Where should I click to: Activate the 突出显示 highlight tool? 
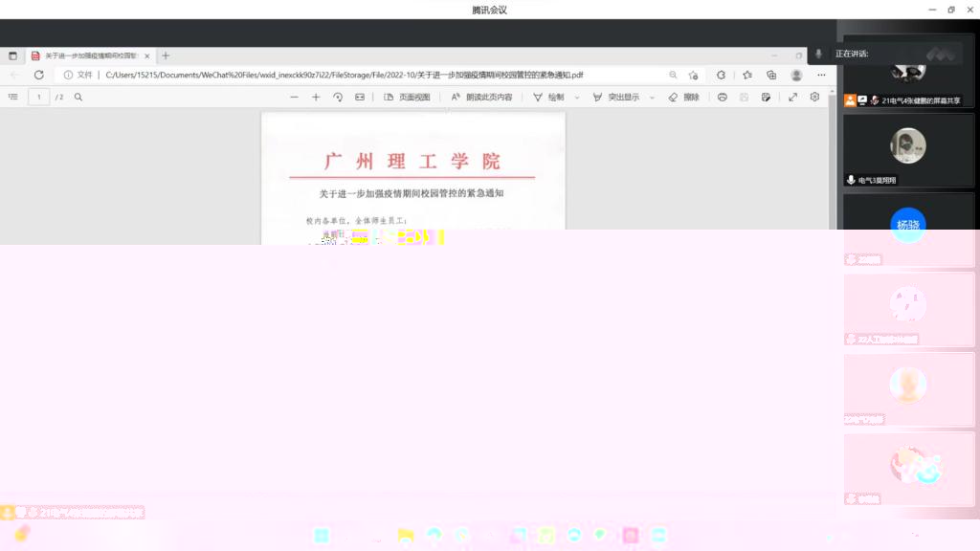point(615,97)
